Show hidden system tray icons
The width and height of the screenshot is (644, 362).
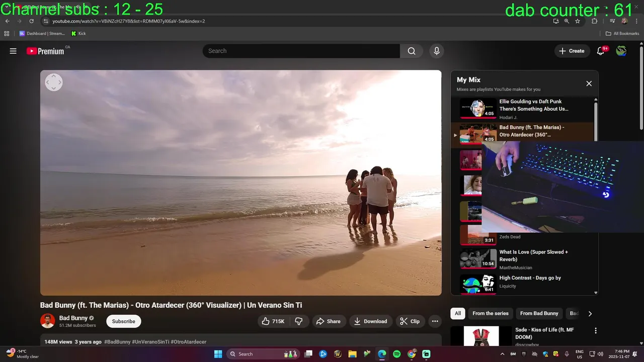pos(502,354)
